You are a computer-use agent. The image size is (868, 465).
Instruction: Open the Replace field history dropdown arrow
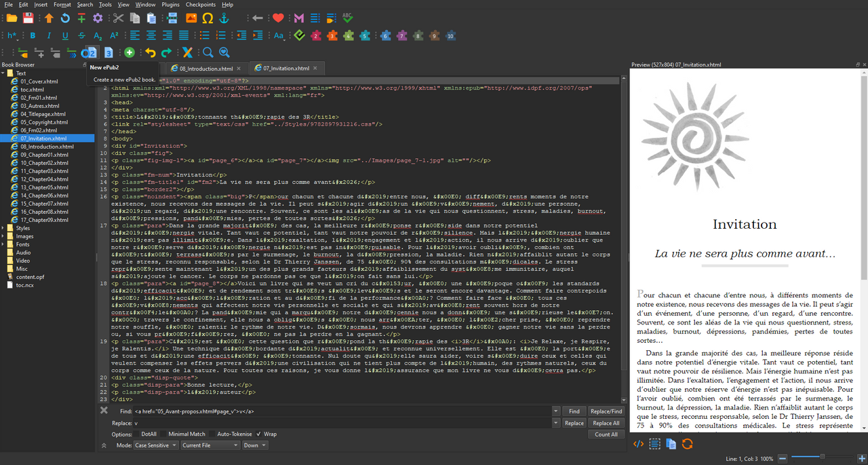(556, 423)
